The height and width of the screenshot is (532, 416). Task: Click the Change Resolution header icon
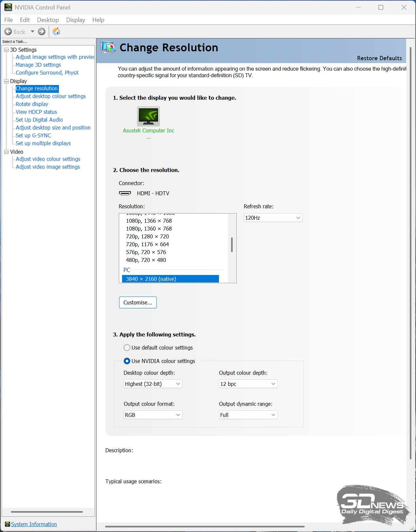point(108,47)
